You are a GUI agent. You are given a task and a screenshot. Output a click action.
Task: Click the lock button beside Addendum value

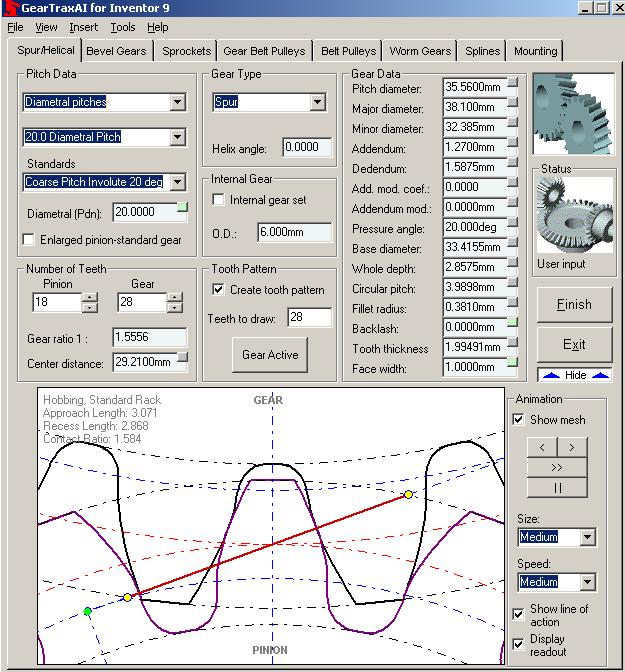point(512,142)
